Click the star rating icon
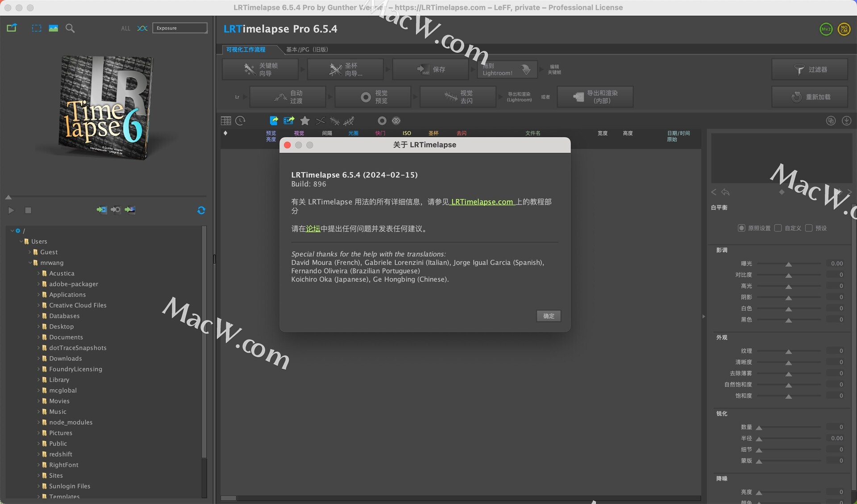 305,121
